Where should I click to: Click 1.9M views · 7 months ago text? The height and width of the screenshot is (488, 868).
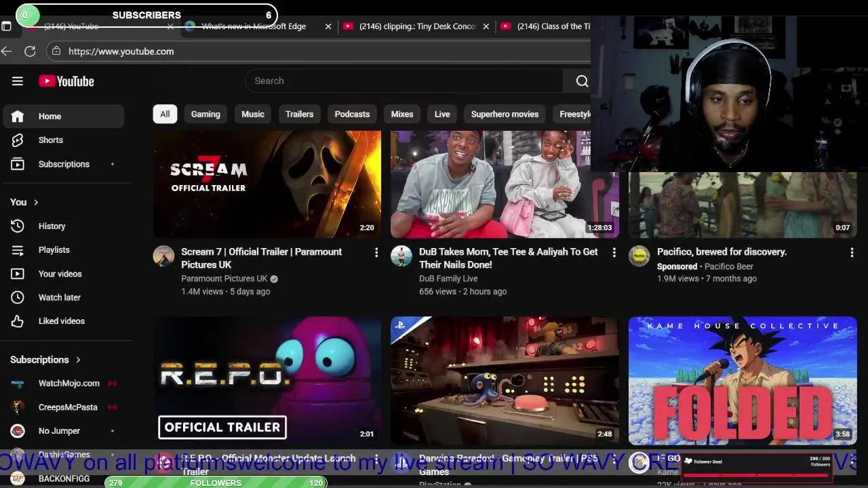pos(707,279)
